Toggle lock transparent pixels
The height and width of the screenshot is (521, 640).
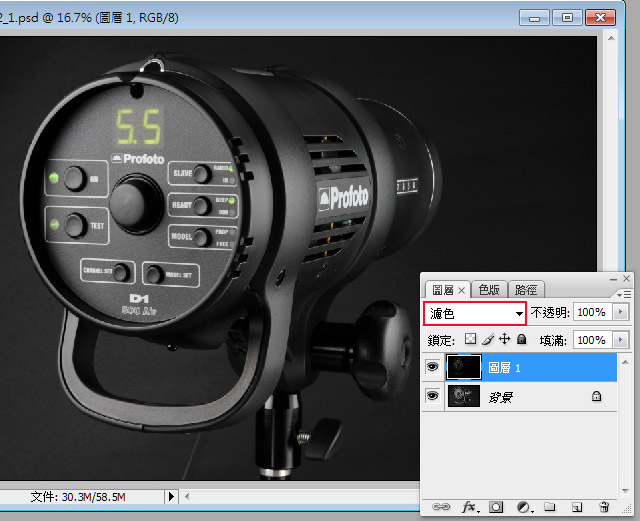click(470, 339)
